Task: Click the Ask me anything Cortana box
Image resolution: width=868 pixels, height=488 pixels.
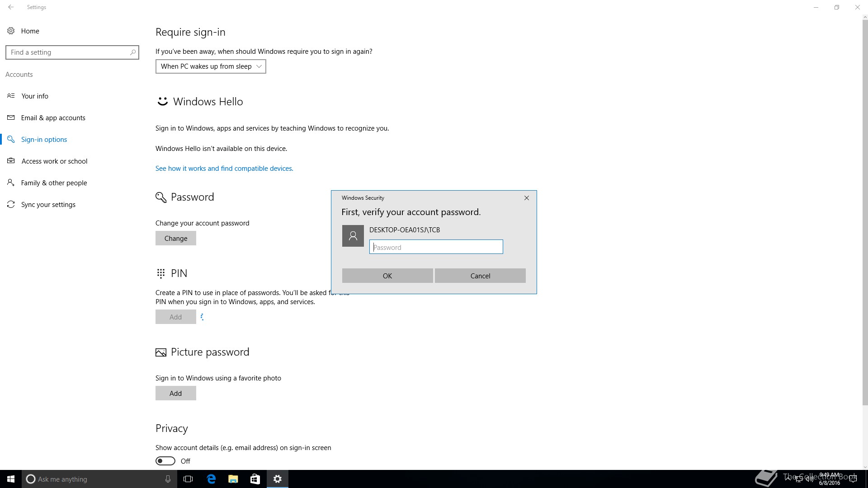Action: coord(99,479)
